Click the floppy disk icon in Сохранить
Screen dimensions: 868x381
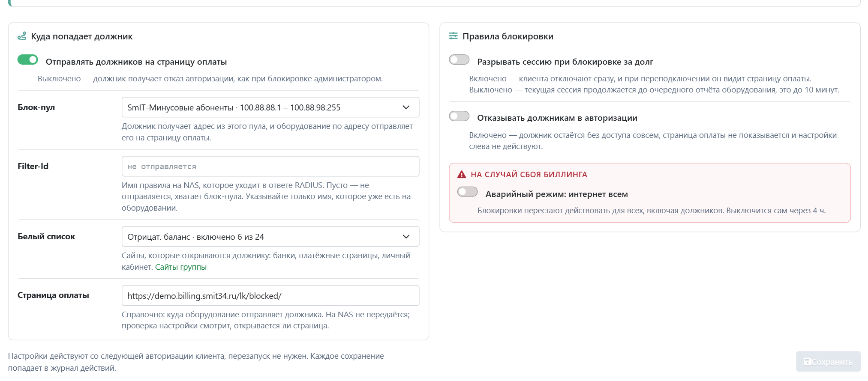807,362
